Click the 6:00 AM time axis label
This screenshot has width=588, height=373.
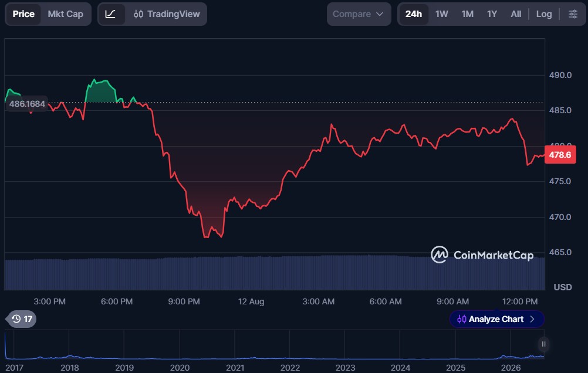pyautogui.click(x=386, y=301)
